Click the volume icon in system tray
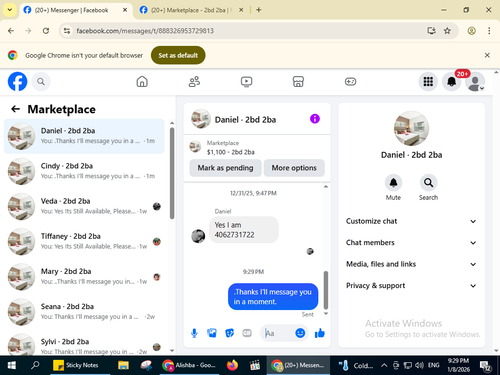500x375 pixels. coord(419,365)
